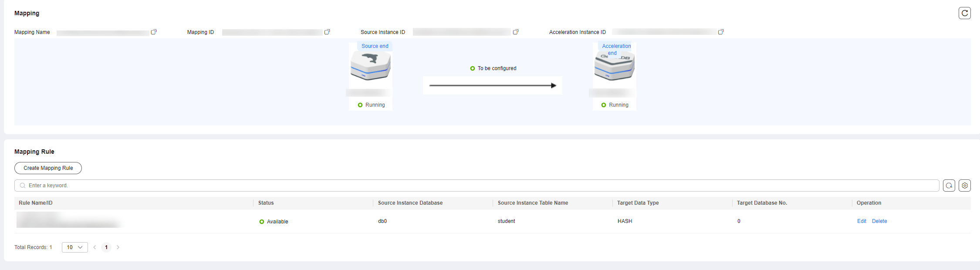Delete the student mapping rule
The image size is (980, 270).
point(879,221)
